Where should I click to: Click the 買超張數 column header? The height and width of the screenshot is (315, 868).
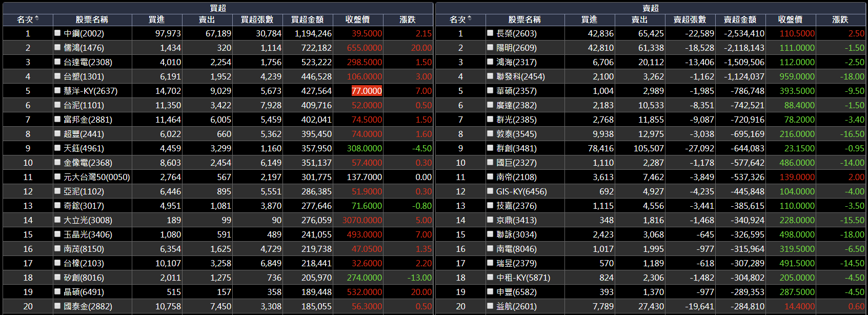point(257,19)
